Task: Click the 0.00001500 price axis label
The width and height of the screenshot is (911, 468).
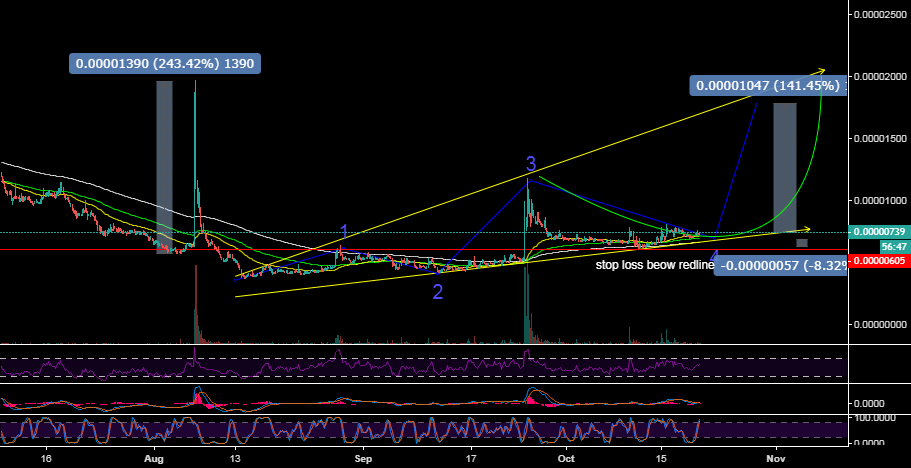Action: [x=881, y=138]
